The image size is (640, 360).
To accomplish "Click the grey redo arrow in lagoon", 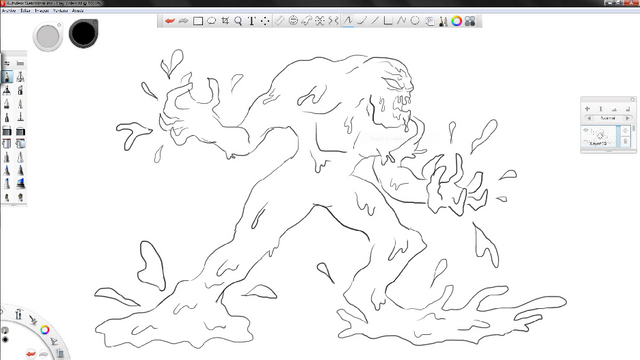I will tap(44, 354).
